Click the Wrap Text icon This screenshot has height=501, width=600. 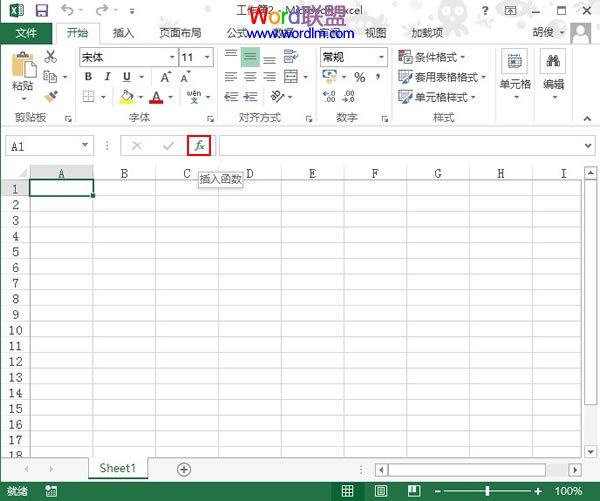pyautogui.click(x=291, y=57)
